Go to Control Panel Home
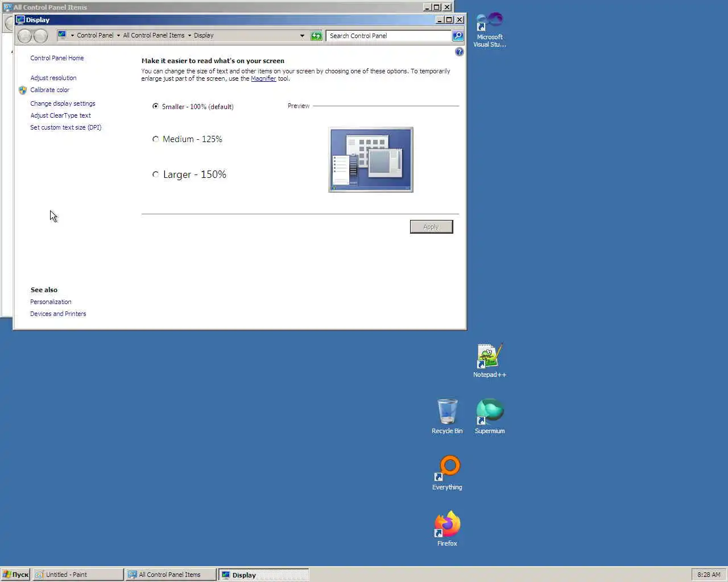The width and height of the screenshot is (728, 582). pos(57,58)
